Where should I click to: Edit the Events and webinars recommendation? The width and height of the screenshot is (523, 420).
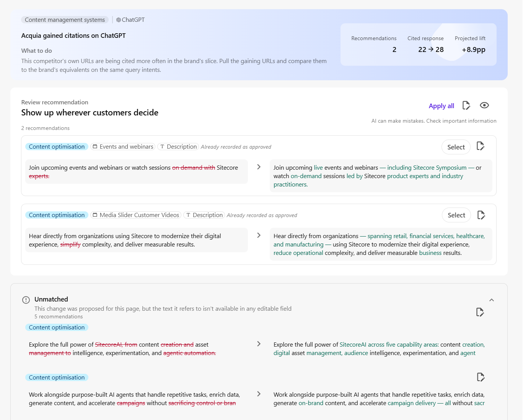[x=481, y=146]
